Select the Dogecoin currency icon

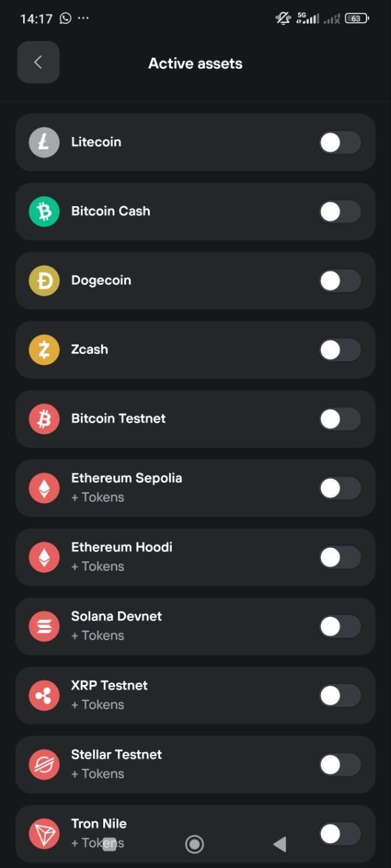(x=43, y=280)
